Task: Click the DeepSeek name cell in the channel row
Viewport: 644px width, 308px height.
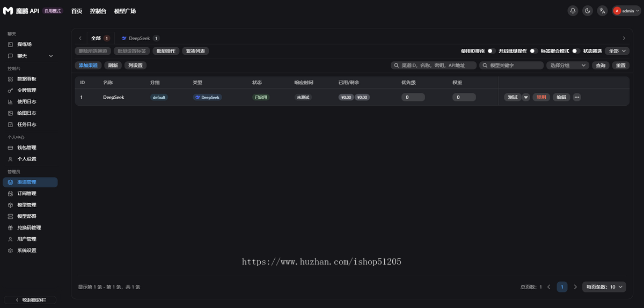Action: pyautogui.click(x=114, y=97)
